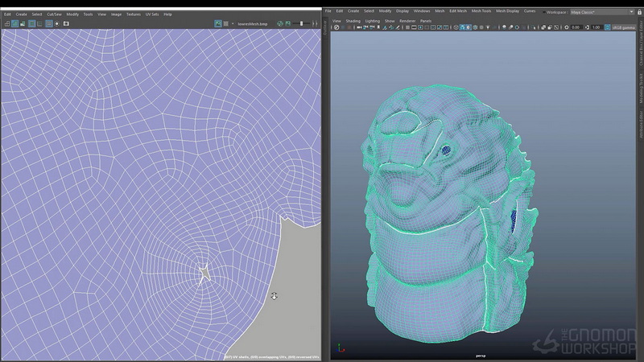Click the gamma value field 1.00
The width and height of the screenshot is (644, 362).
pos(596,27)
